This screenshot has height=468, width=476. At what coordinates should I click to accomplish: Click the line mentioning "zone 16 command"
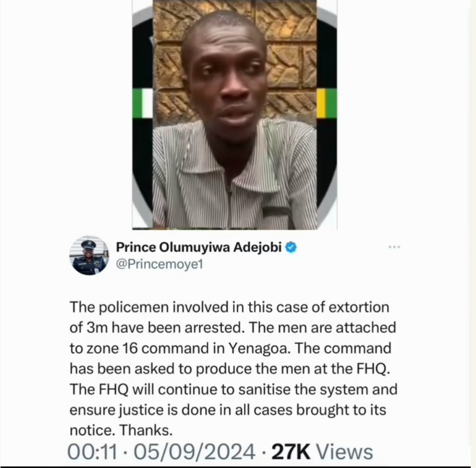click(230, 348)
